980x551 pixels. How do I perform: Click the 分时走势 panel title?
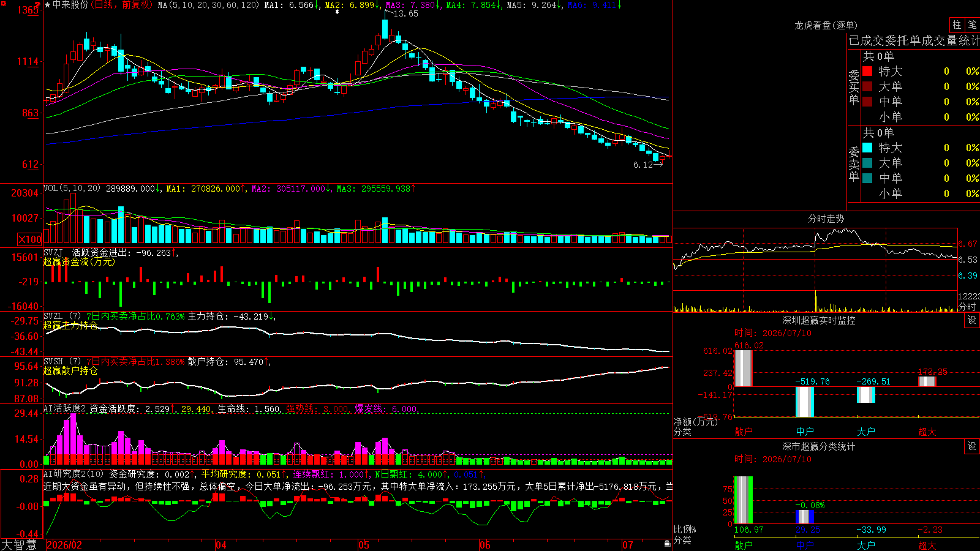pyautogui.click(x=826, y=219)
